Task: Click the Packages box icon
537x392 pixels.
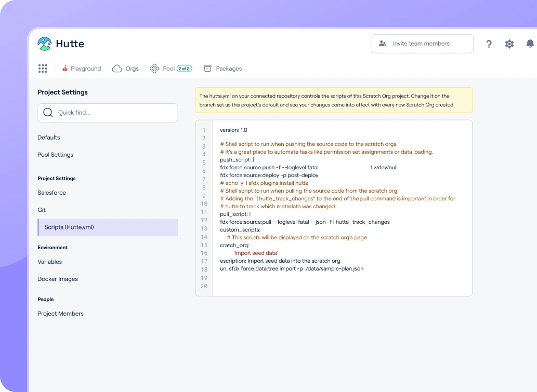Action: tap(207, 69)
